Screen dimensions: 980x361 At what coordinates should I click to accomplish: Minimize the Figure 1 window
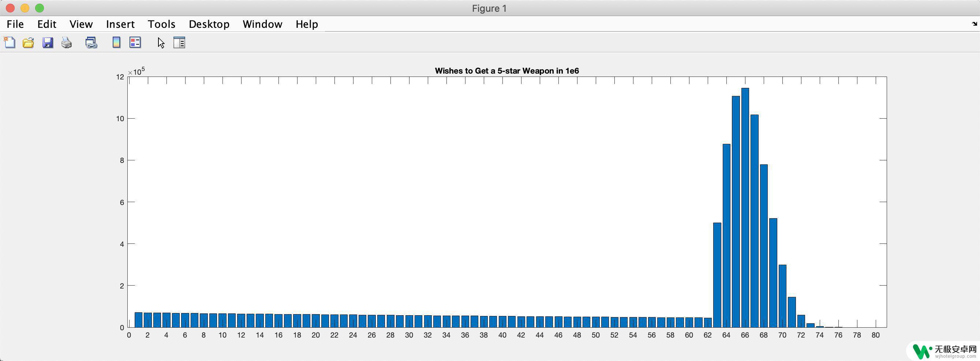(x=25, y=8)
